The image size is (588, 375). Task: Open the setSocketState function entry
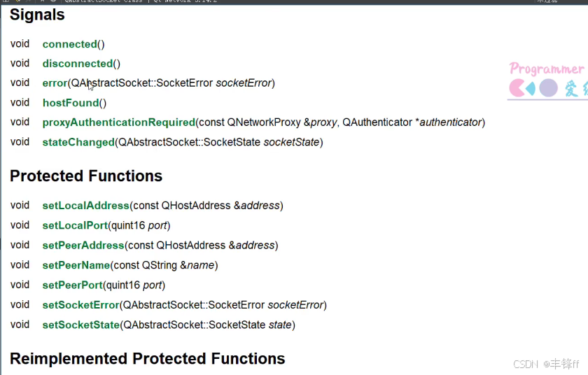81,325
